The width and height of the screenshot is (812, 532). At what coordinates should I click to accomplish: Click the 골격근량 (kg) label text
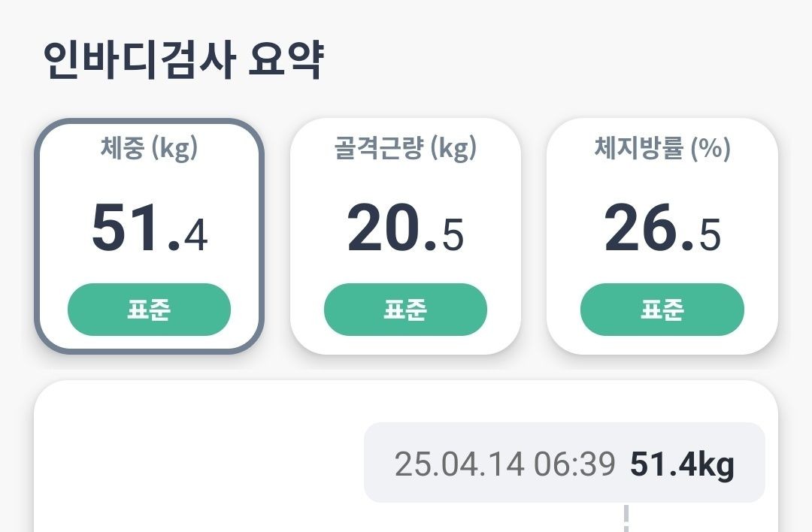click(405, 149)
